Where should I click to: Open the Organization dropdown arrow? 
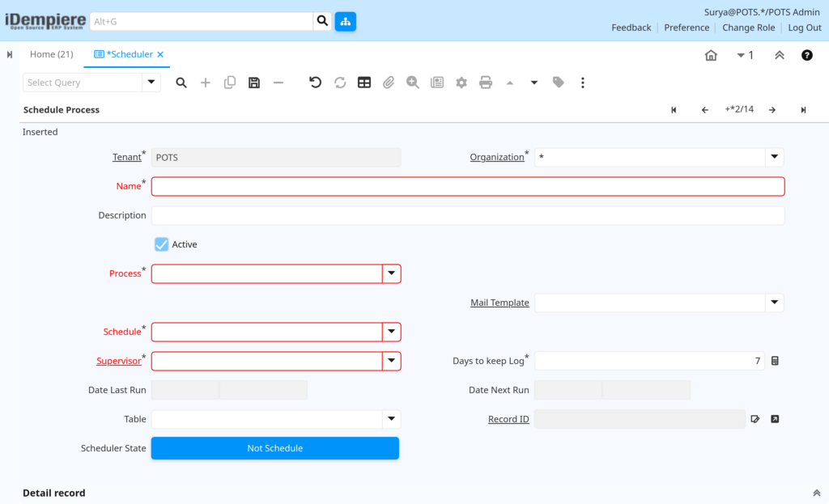775,157
